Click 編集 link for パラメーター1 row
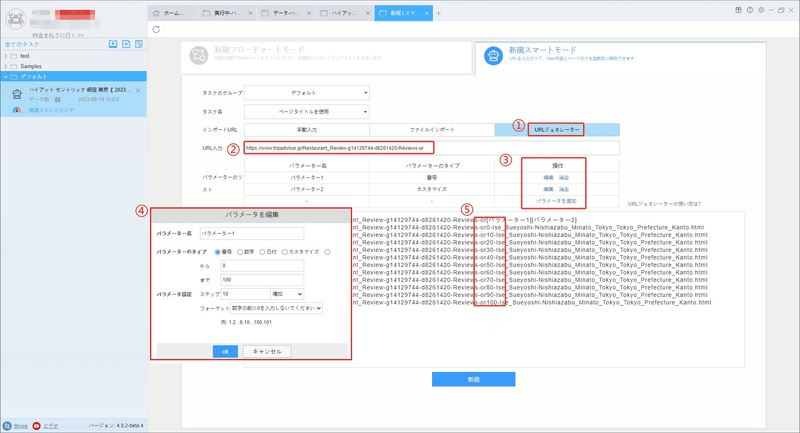The height and width of the screenshot is (433, 800). coord(548,178)
